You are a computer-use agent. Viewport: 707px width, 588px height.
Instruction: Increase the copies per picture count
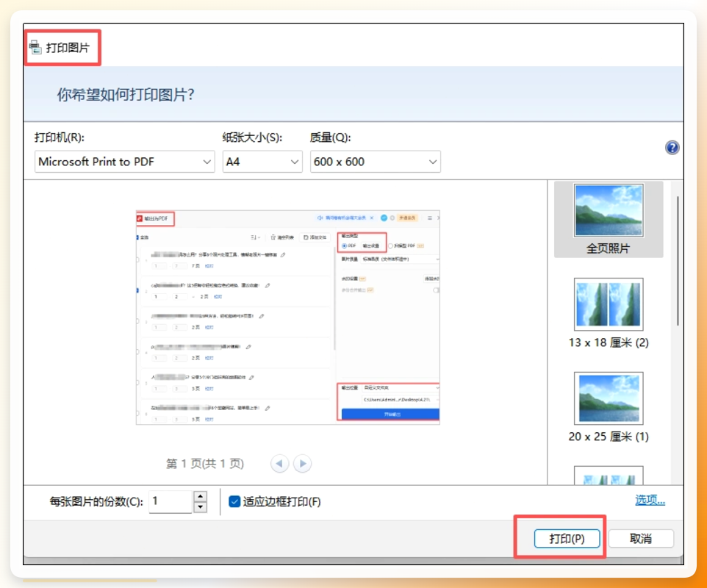pyautogui.click(x=200, y=496)
